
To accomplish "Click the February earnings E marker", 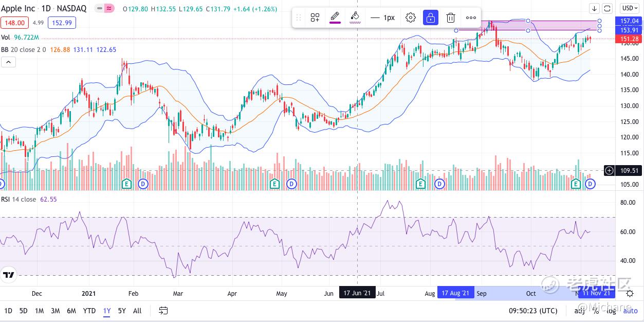I will (x=126, y=184).
